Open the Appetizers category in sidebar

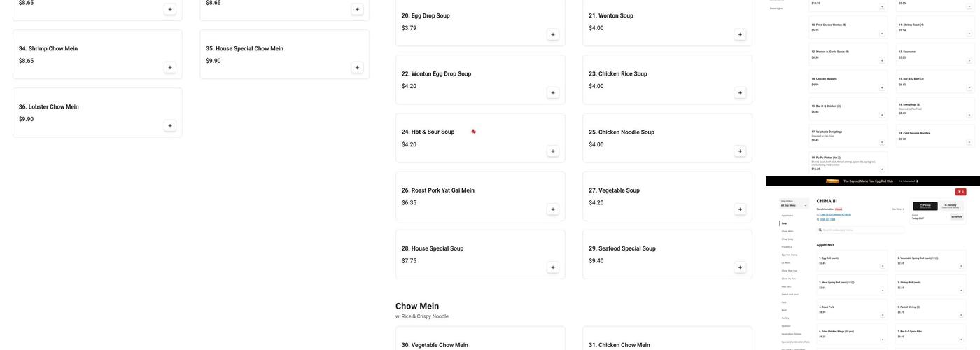787,216
